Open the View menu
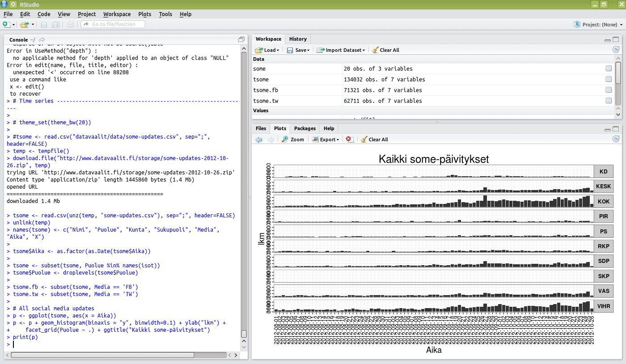626x364 pixels. pyautogui.click(x=64, y=14)
